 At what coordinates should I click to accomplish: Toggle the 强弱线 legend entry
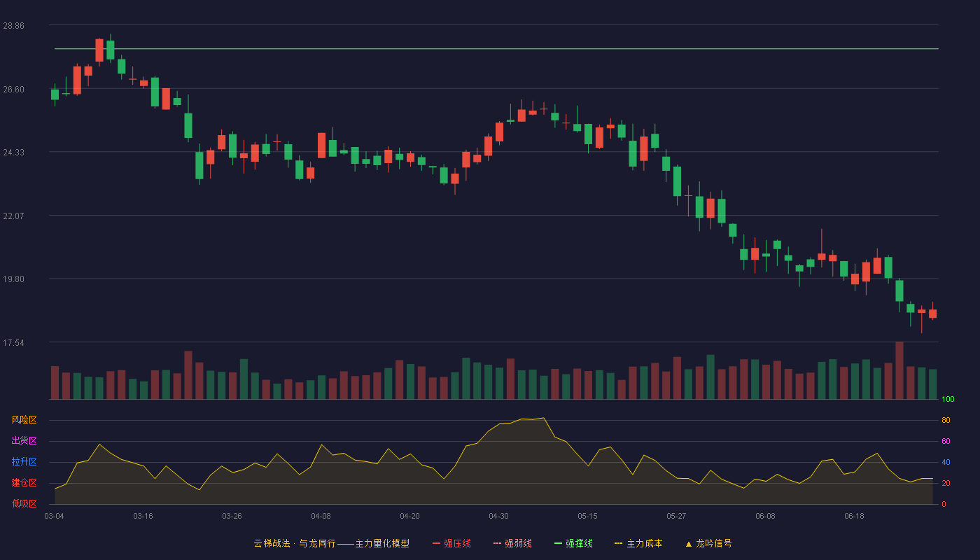pos(512,543)
